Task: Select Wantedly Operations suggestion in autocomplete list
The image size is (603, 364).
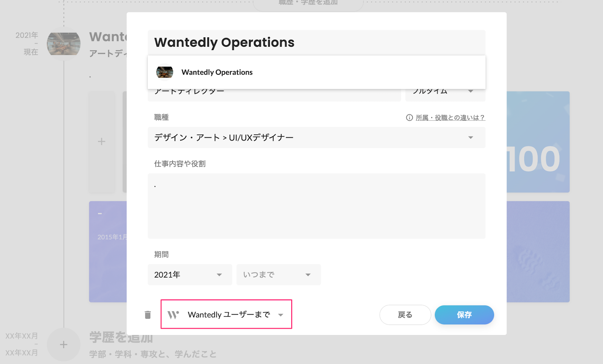Action: point(317,72)
